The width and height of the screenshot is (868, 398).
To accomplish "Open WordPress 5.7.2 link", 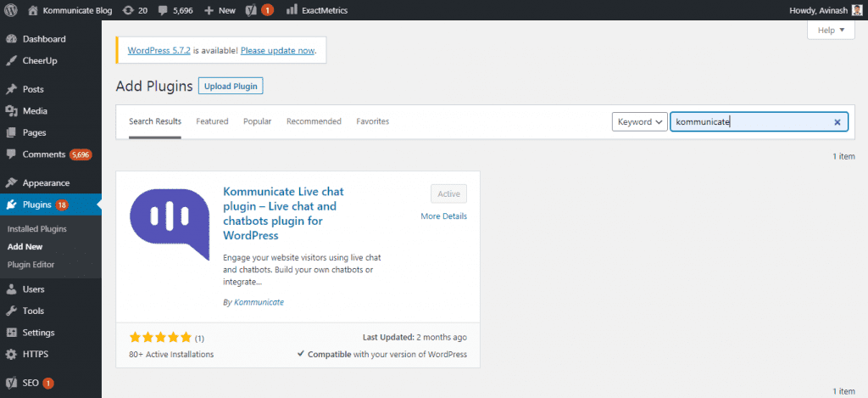I will click(159, 50).
